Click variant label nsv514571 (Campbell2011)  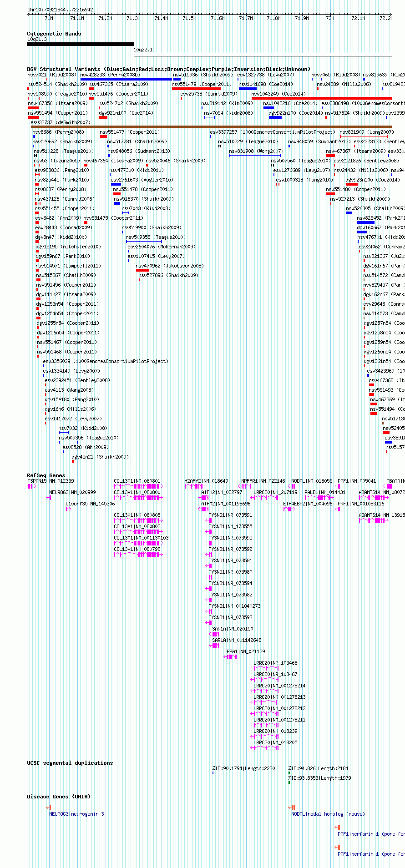69,266
